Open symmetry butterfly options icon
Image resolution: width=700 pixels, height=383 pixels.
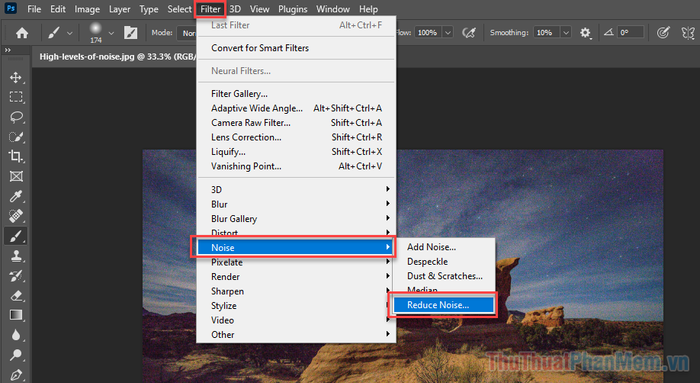(x=688, y=33)
